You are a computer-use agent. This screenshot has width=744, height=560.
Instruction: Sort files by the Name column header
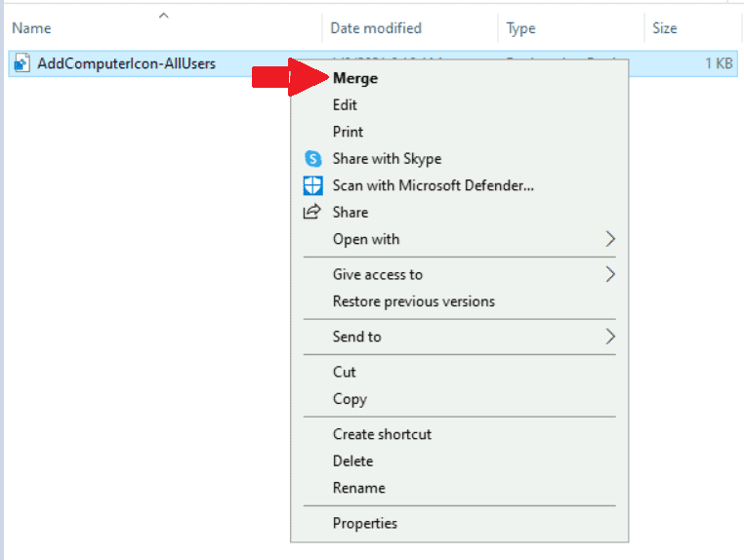[x=32, y=28]
